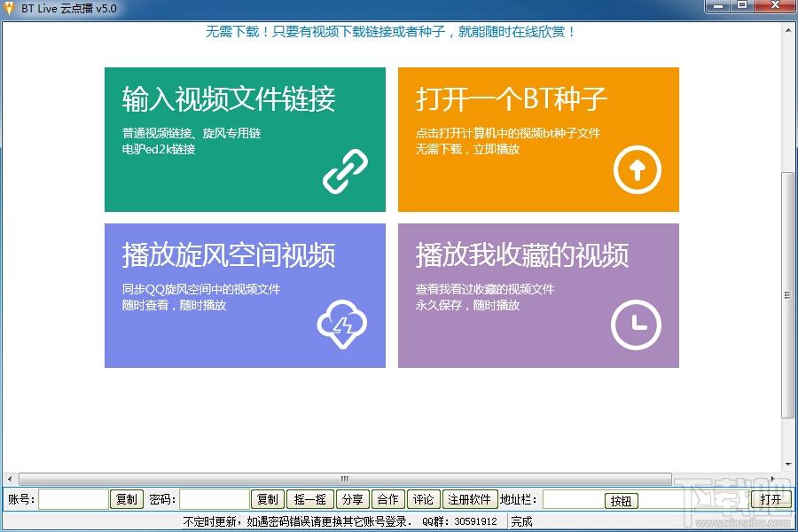Screen dimensions: 798x532
Task: Click the clock history icon
Action: click(636, 325)
